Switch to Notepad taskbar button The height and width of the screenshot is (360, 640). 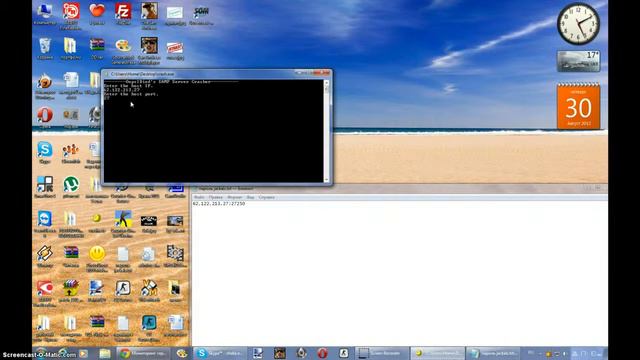tap(494, 353)
